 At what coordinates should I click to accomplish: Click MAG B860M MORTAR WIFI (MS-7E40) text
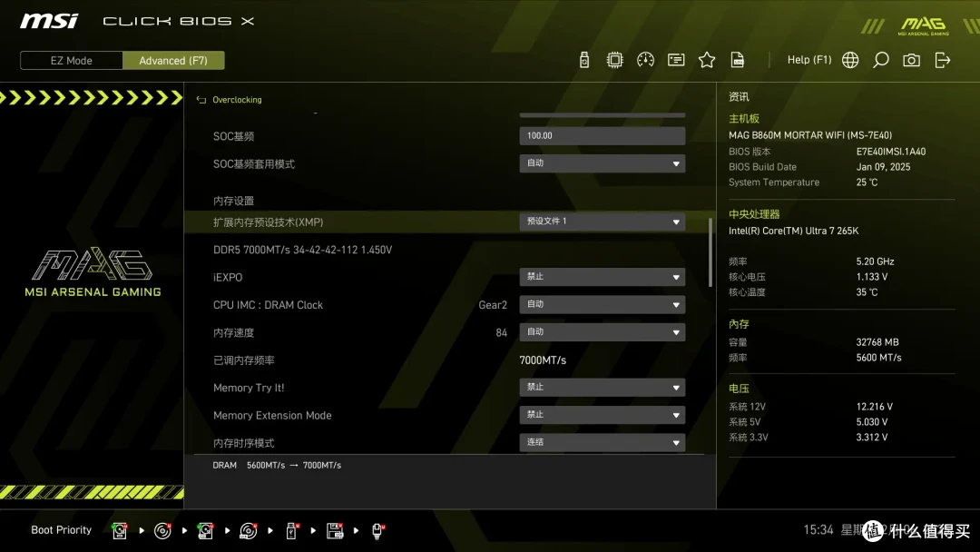(810, 135)
